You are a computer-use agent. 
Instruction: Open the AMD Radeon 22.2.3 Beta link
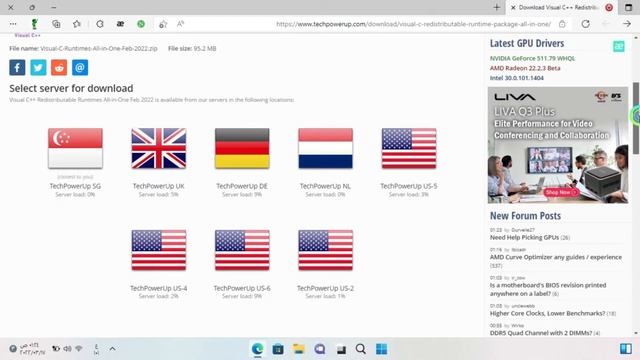(525, 68)
